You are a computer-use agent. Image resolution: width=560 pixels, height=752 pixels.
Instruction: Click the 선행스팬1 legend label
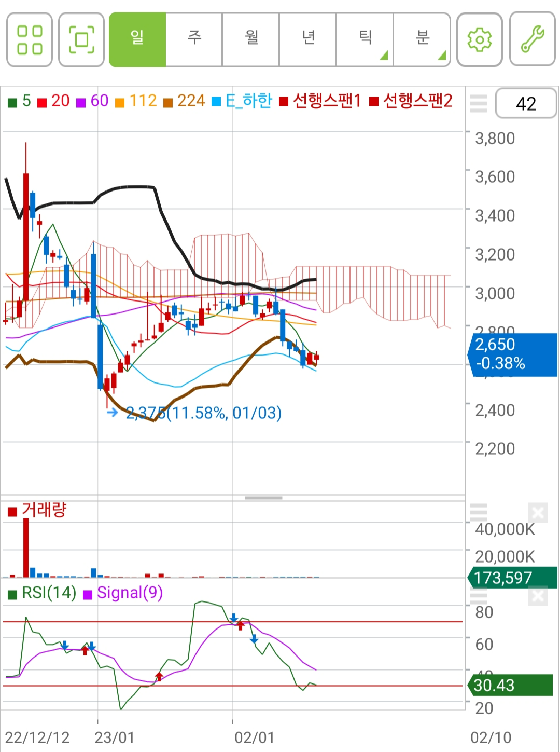(327, 101)
